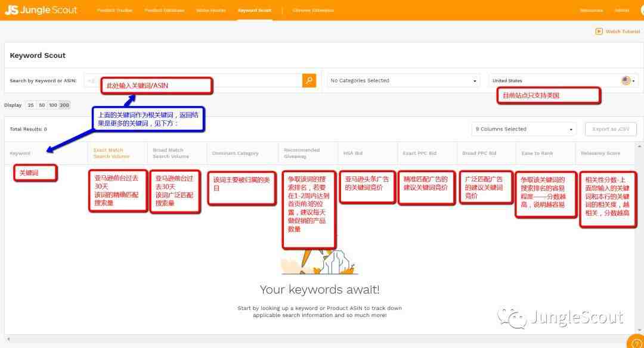Open the Chrome Extension tab
Viewport: 644px width, 348px height.
pyautogui.click(x=313, y=10)
